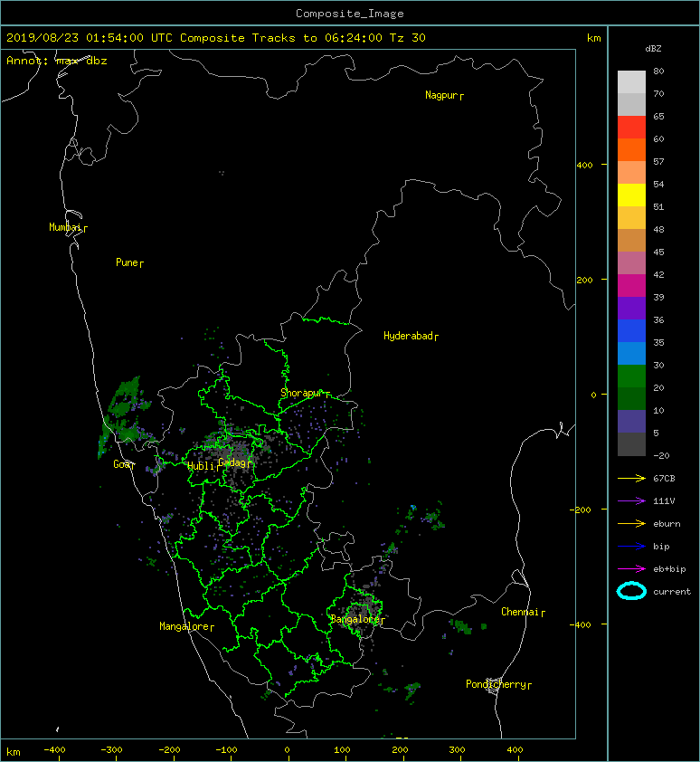700x762 pixels.
Task: Click the 100 tick on horizontal axis
Action: coord(342,750)
